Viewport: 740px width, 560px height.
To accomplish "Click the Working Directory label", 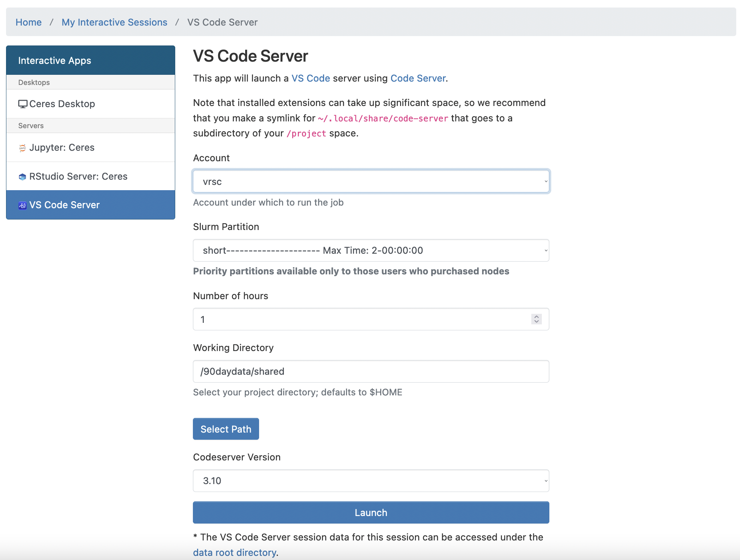I will 233,348.
